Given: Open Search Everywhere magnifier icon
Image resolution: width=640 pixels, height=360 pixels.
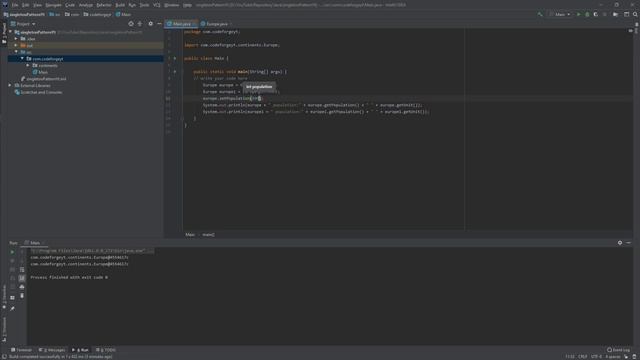Looking at the screenshot, I should (x=635, y=14).
